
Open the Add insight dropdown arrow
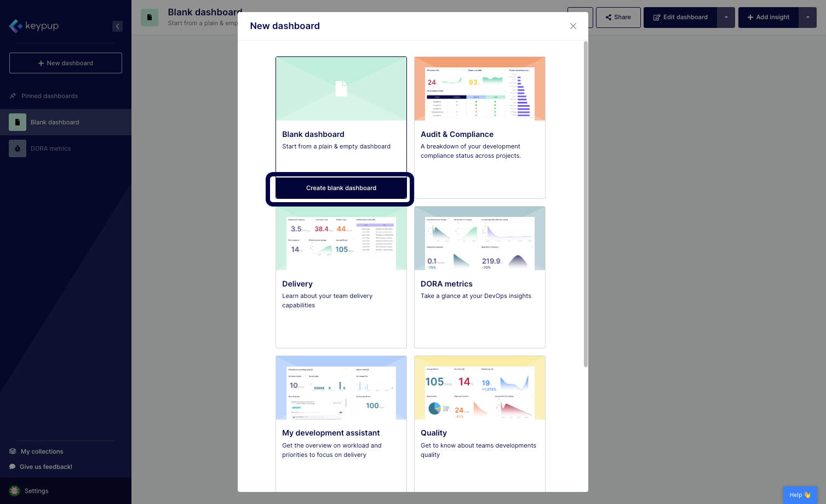(808, 17)
